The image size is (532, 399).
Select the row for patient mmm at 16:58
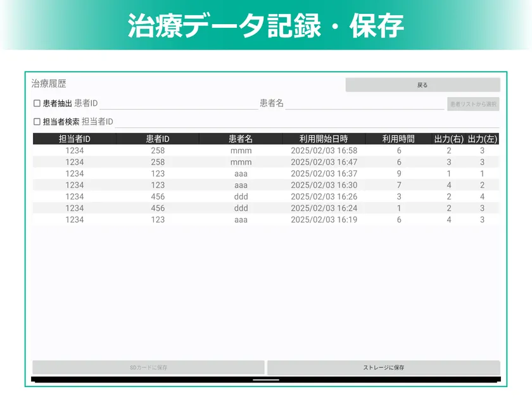click(x=266, y=151)
